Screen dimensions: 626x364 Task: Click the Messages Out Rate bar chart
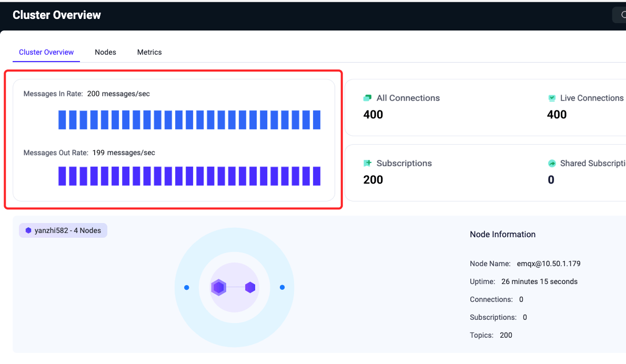[189, 176]
